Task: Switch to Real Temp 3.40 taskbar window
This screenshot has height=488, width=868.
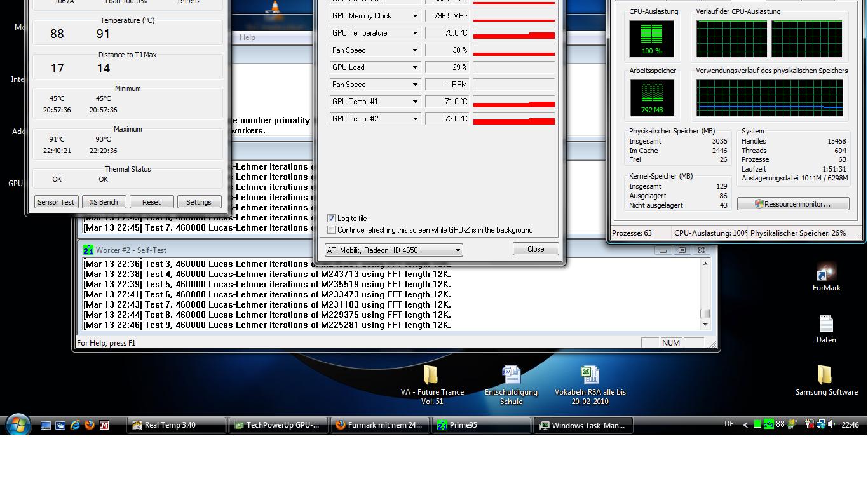Action: pos(177,425)
